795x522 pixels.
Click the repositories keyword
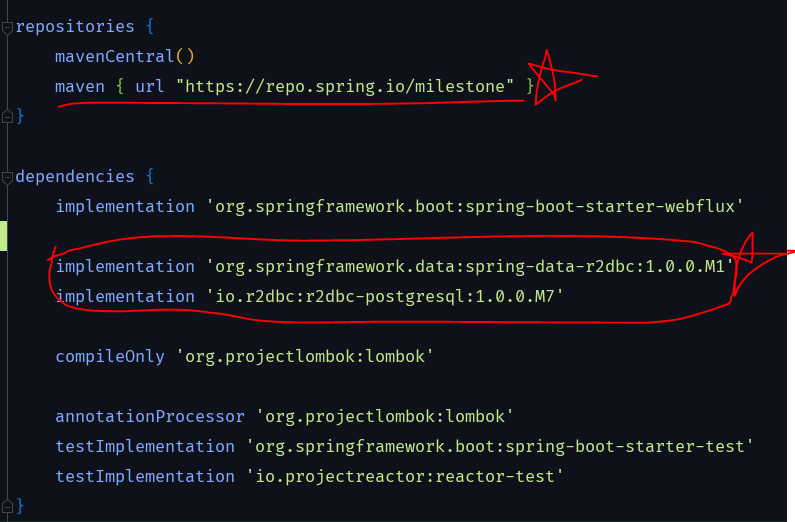tap(75, 26)
